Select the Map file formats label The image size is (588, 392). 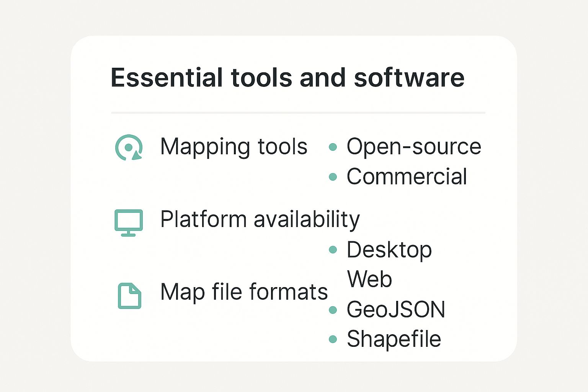pos(244,292)
